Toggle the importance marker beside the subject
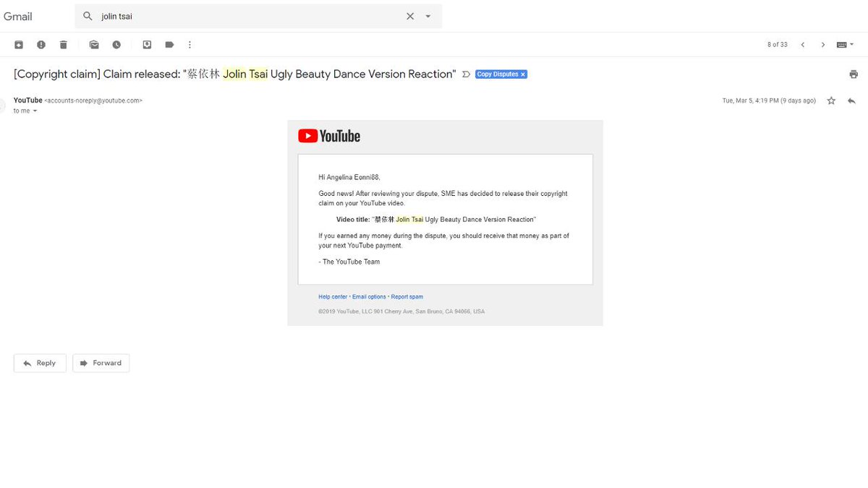868x488 pixels. 466,74
